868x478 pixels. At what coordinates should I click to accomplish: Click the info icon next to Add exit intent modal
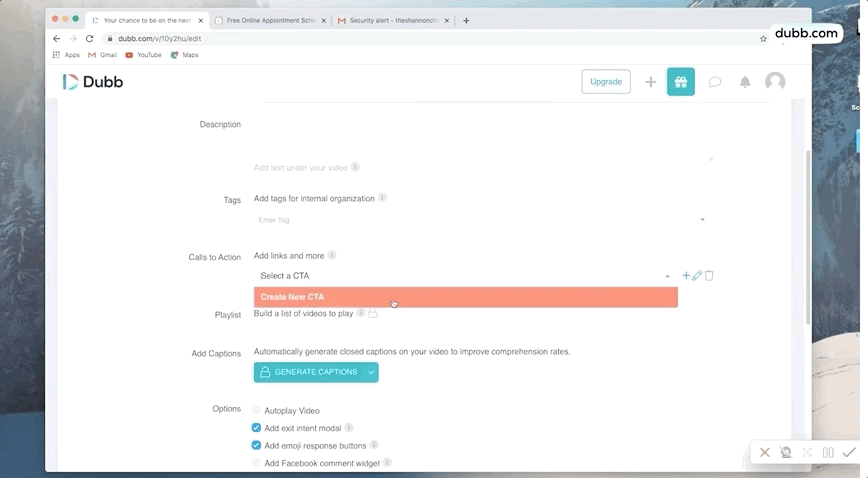pos(349,428)
